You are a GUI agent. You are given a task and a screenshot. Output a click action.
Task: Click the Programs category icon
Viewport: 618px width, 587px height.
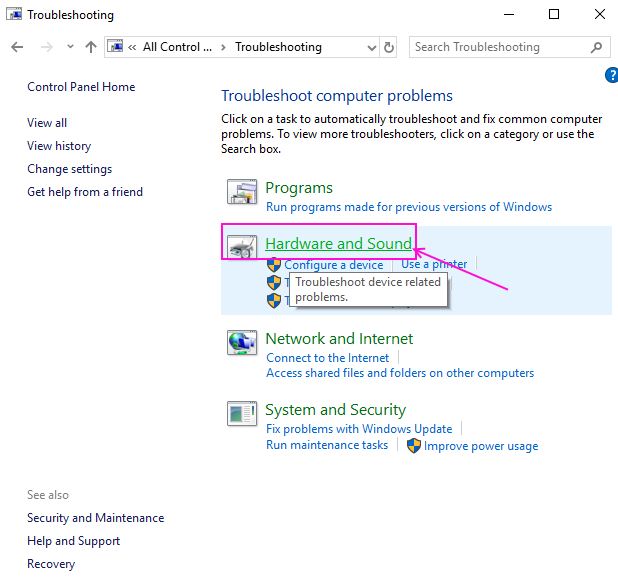[242, 192]
